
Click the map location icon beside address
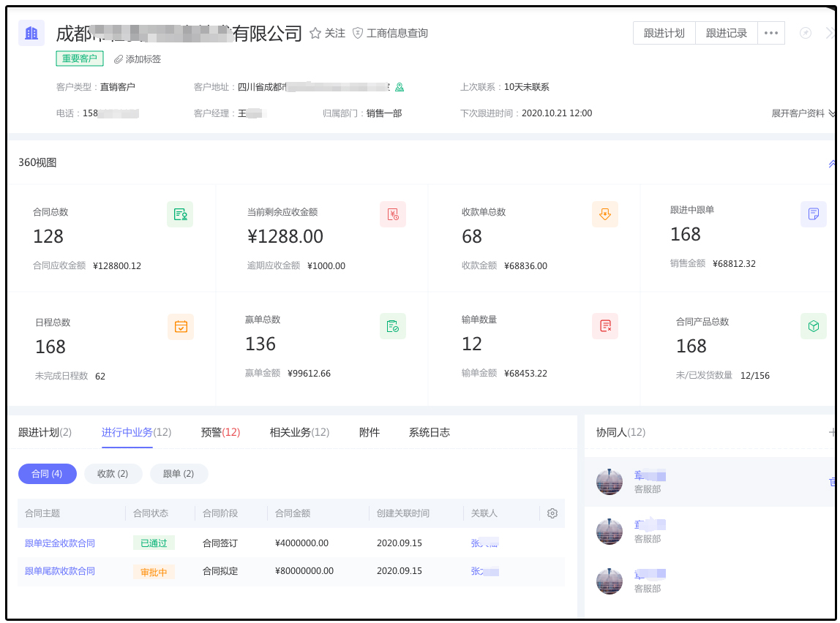[x=400, y=87]
